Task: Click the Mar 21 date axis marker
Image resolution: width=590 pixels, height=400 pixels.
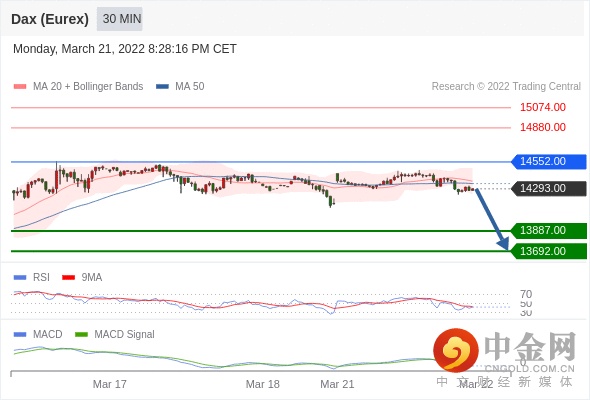Action: (x=337, y=384)
